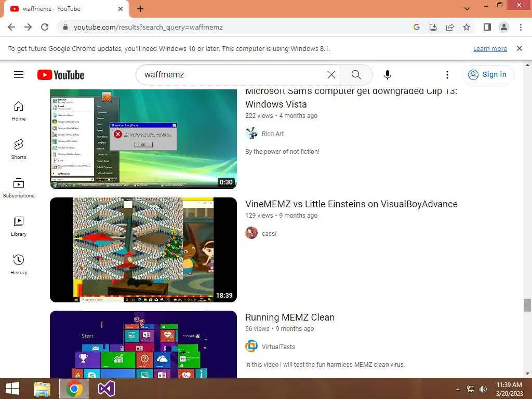Open Home in the sidebar
The image size is (532, 399).
tap(19, 111)
